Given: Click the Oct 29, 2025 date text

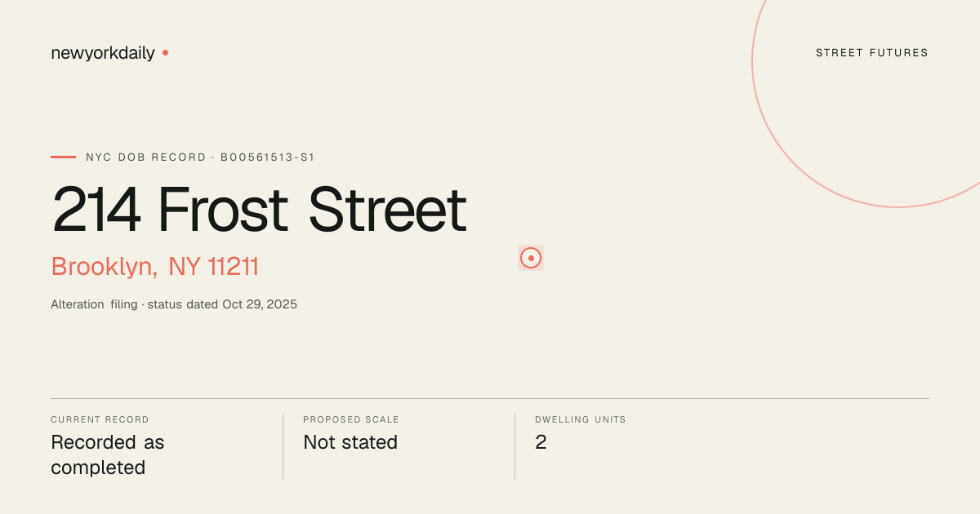Looking at the screenshot, I should point(260,304).
